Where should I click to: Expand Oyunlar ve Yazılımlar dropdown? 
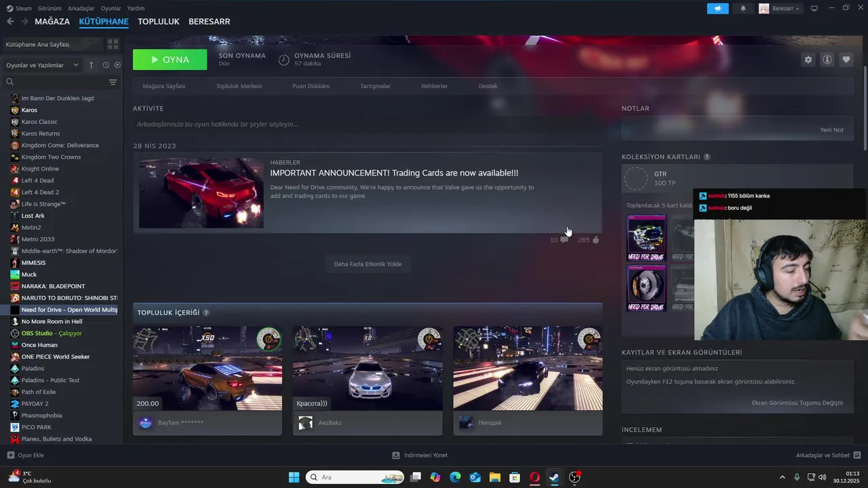(42, 65)
